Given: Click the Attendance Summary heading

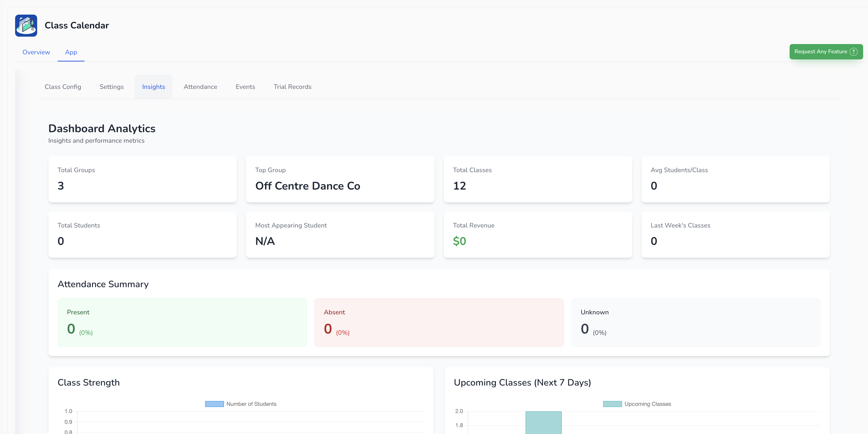Looking at the screenshot, I should click(103, 284).
